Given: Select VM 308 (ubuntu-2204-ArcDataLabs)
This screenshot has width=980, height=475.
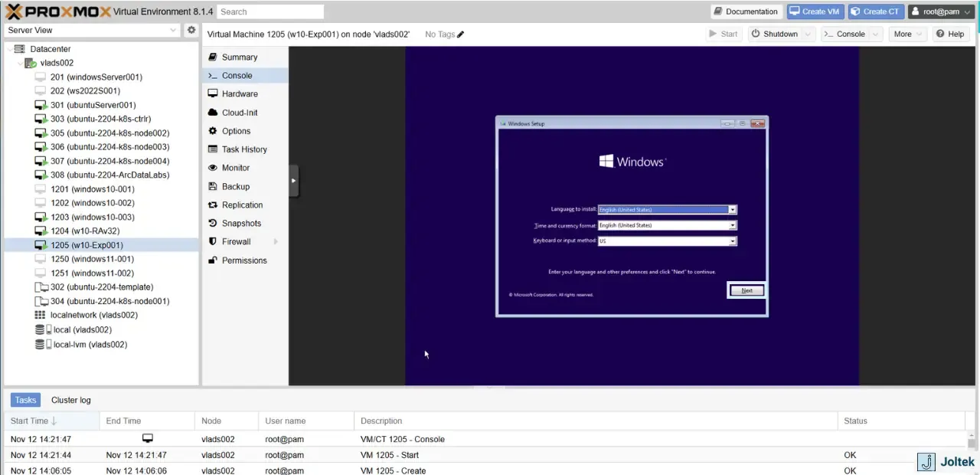Looking at the screenshot, I should [109, 175].
